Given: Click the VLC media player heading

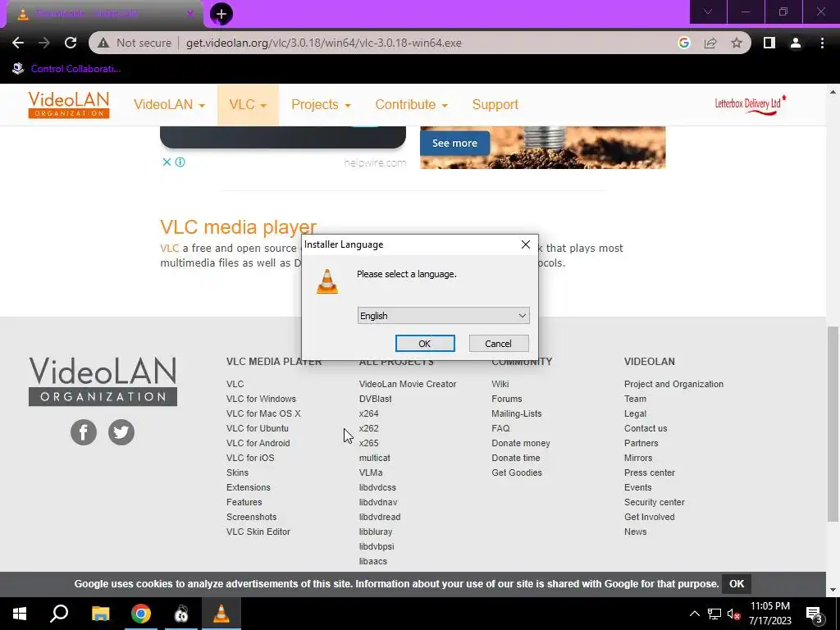Looking at the screenshot, I should [239, 227].
